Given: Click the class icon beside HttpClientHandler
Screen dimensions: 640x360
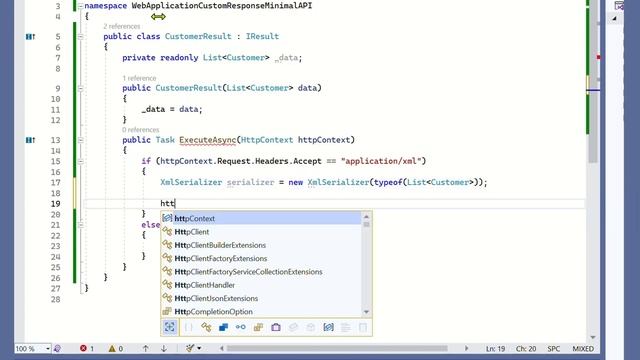Looking at the screenshot, I should (x=167, y=284).
